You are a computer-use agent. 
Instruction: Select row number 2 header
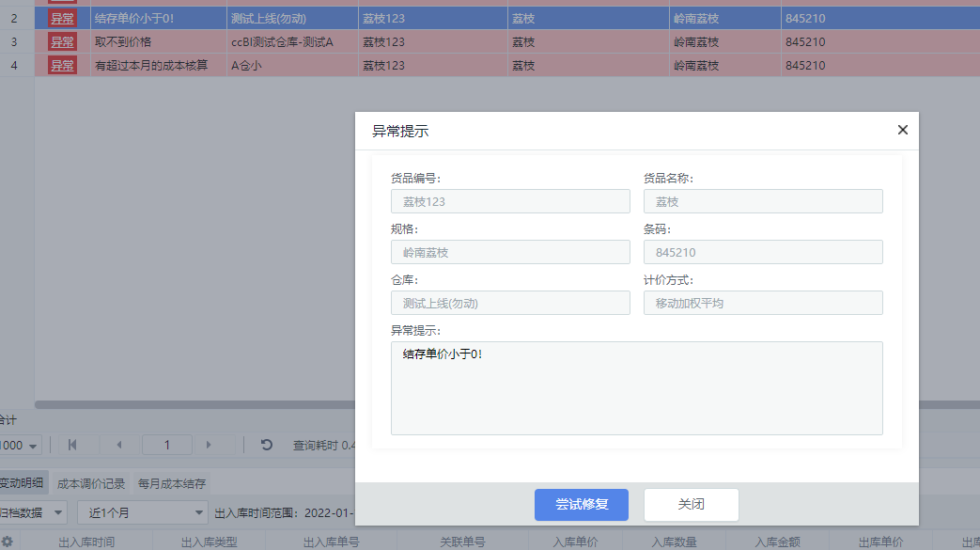point(14,19)
